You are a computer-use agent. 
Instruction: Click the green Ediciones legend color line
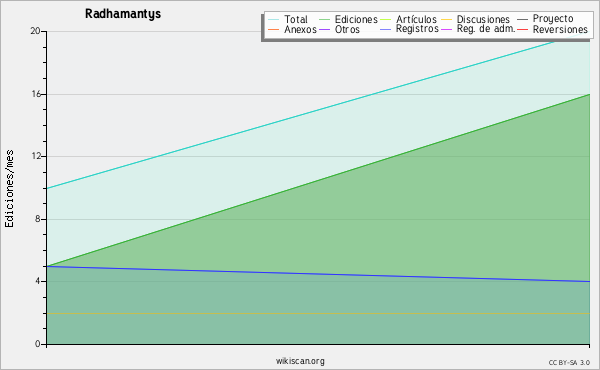[324, 20]
